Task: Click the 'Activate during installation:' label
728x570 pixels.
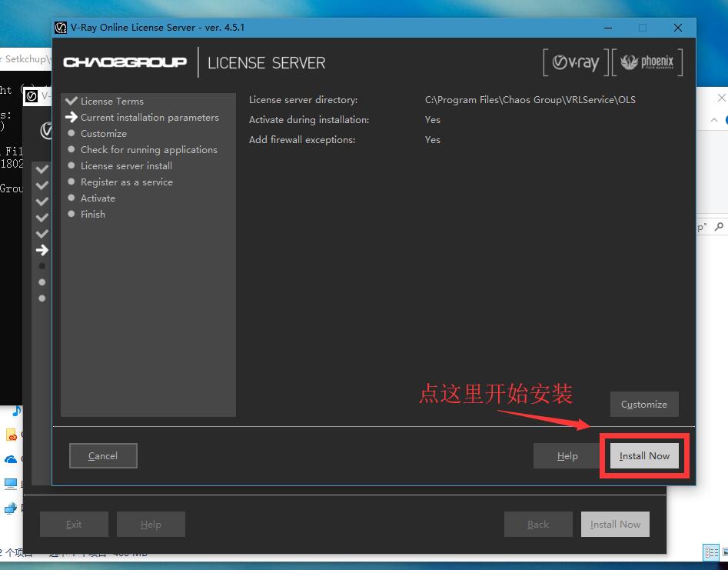Action: [309, 120]
